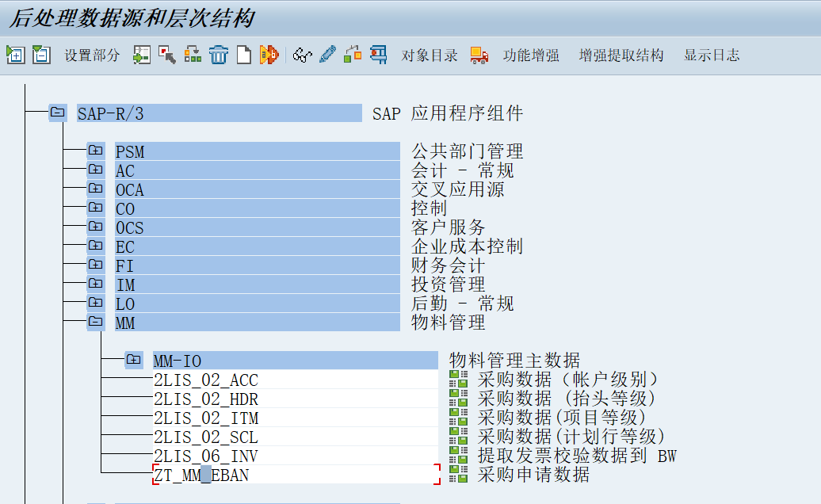
Task: Click the blank page create icon
Action: [244, 55]
